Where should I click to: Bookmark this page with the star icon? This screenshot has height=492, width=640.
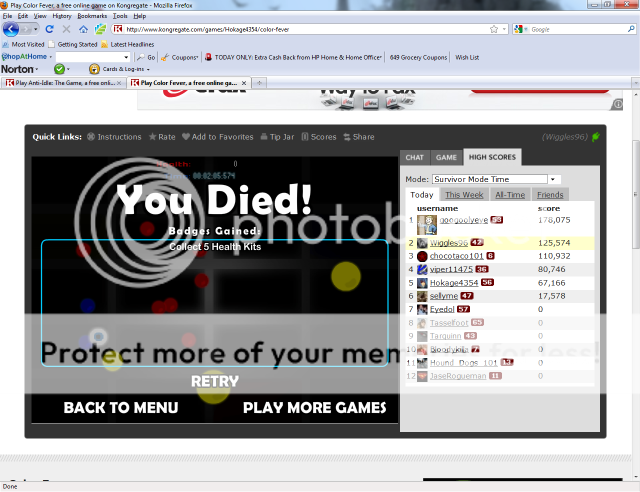pos(494,29)
